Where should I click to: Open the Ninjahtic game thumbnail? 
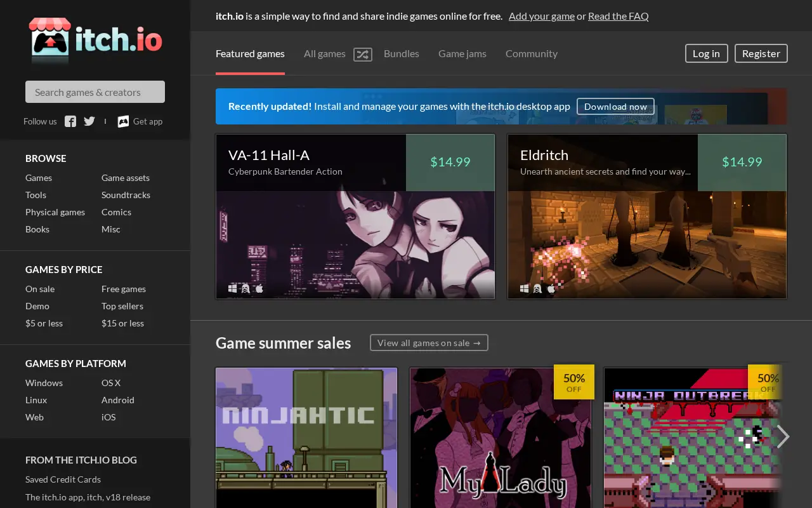click(306, 438)
